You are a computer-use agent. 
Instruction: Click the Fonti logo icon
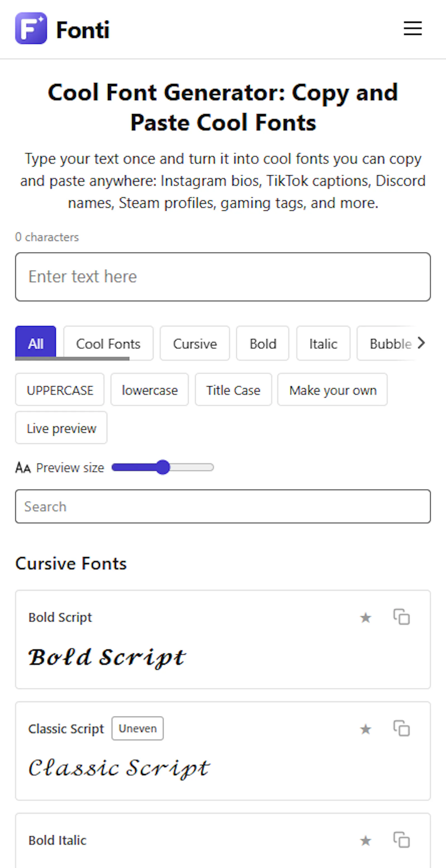click(31, 28)
